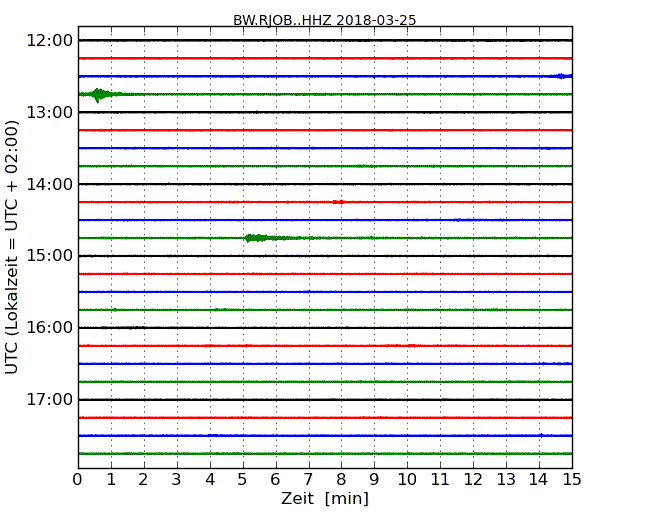Click the x-axis tick label 14
The height and width of the screenshot is (520, 650).
coord(539,480)
